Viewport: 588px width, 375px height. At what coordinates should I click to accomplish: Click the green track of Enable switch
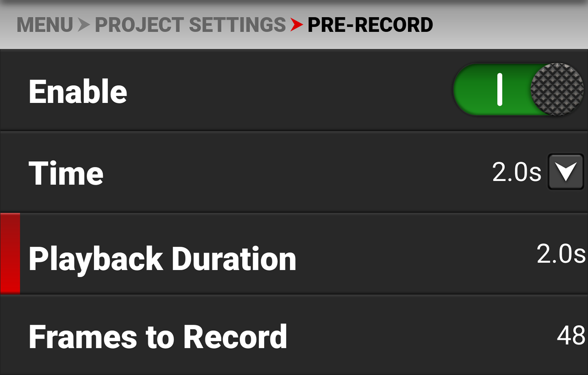[474, 90]
